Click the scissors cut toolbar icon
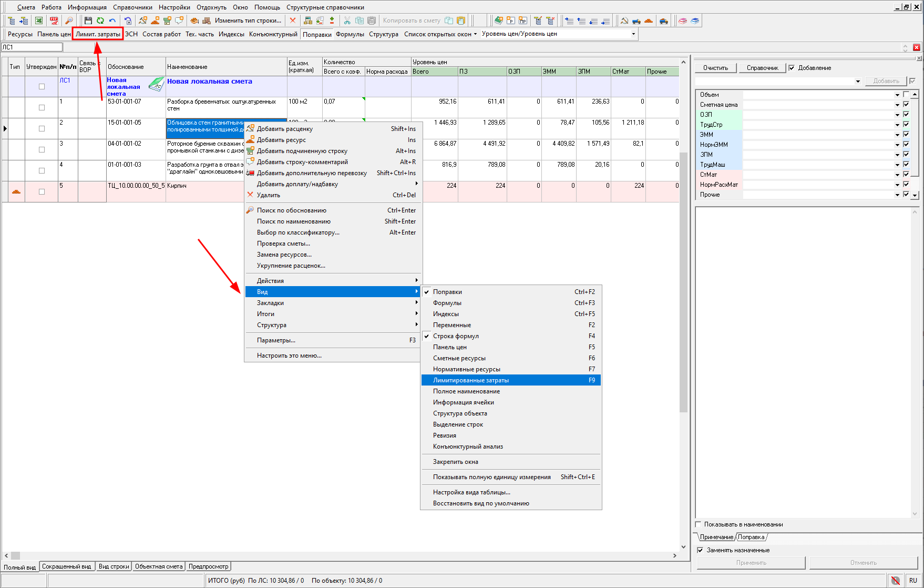Viewport: 924px width, 588px height. pos(347,21)
